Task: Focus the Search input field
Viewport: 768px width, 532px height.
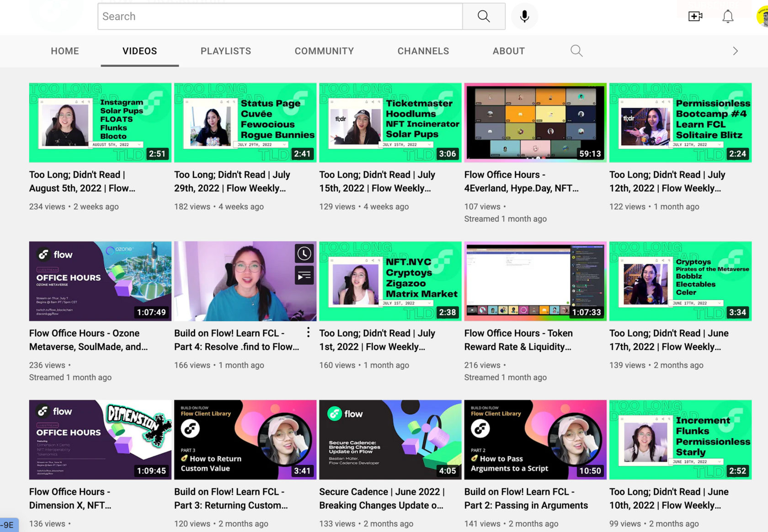Action: click(280, 16)
